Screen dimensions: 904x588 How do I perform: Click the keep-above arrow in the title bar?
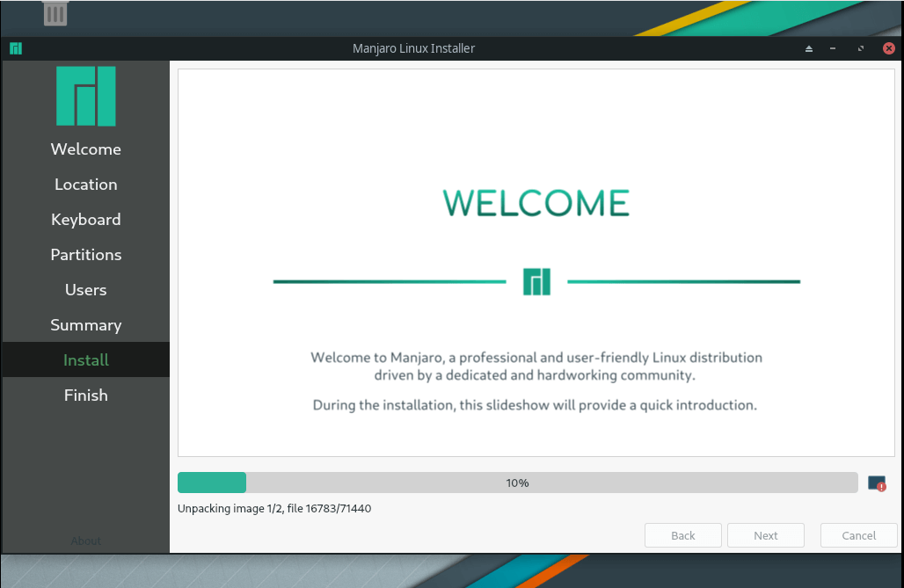point(809,48)
